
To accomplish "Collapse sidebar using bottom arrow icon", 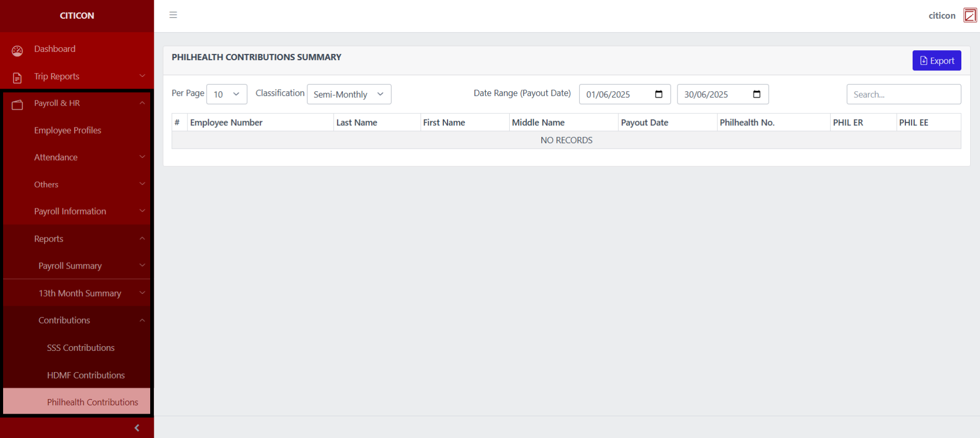I will click(x=137, y=428).
